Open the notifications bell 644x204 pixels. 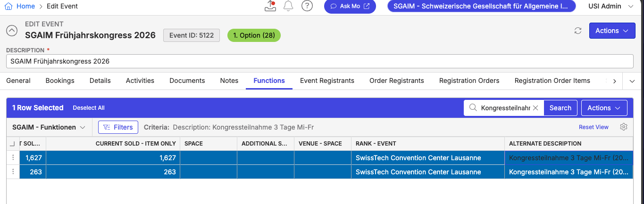point(288,6)
